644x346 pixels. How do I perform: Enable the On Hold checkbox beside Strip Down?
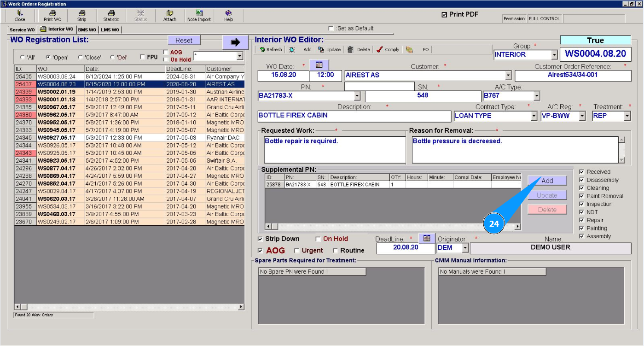click(x=318, y=239)
